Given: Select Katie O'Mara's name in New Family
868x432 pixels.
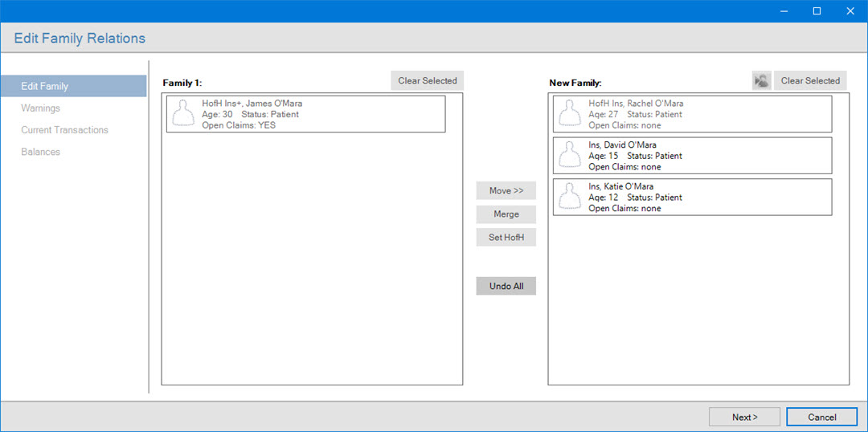Looking at the screenshot, I should tap(620, 187).
